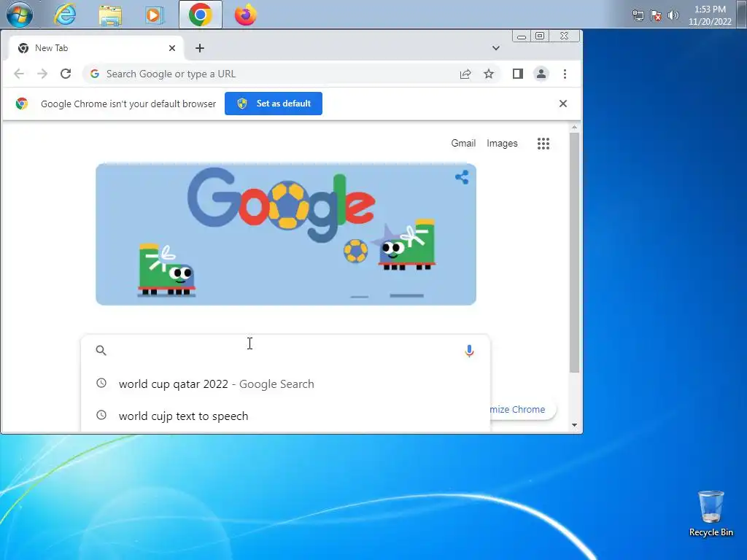
Task: Click the search magnifier icon
Action: (101, 351)
